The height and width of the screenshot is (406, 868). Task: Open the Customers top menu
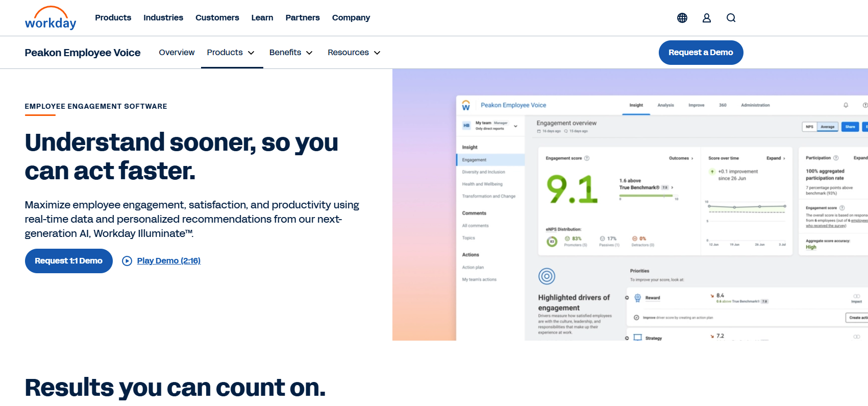pyautogui.click(x=217, y=18)
